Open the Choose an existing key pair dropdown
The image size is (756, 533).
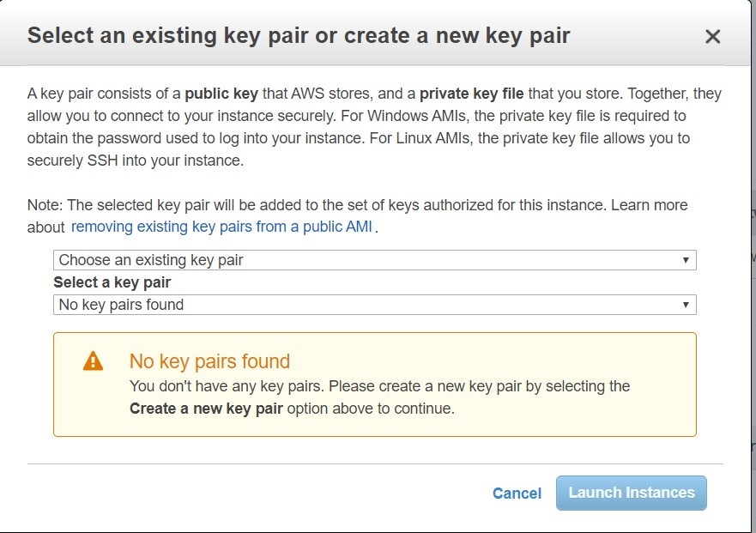pos(374,260)
